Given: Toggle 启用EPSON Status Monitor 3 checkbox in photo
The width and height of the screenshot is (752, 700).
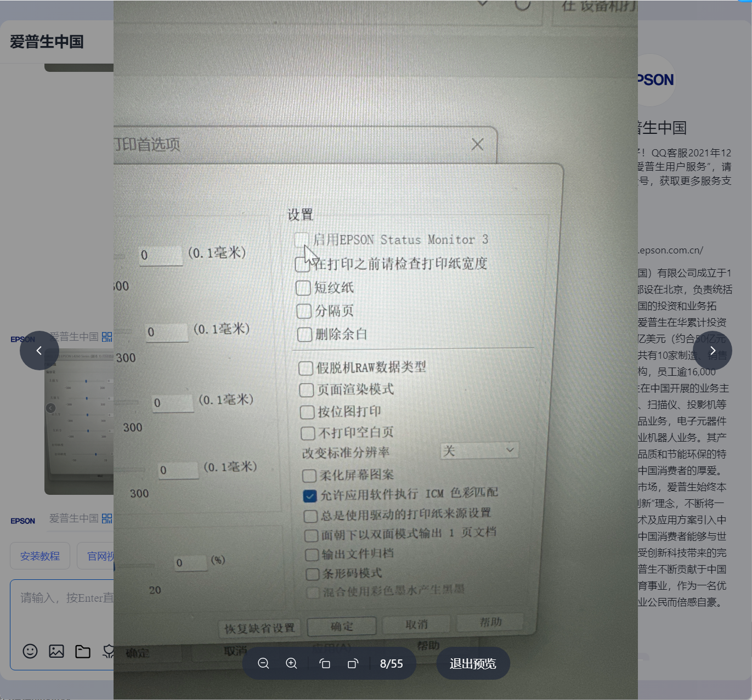Looking at the screenshot, I should tap(301, 240).
